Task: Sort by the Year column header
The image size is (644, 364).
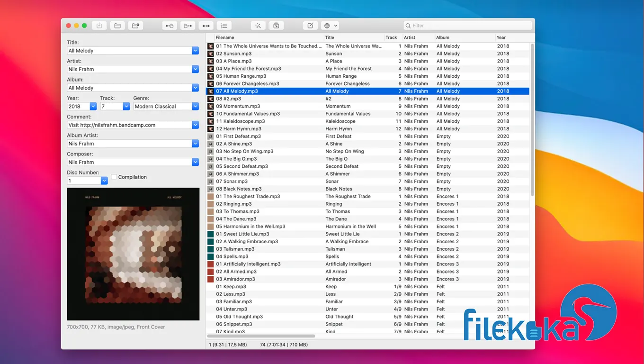Action: coord(511,37)
